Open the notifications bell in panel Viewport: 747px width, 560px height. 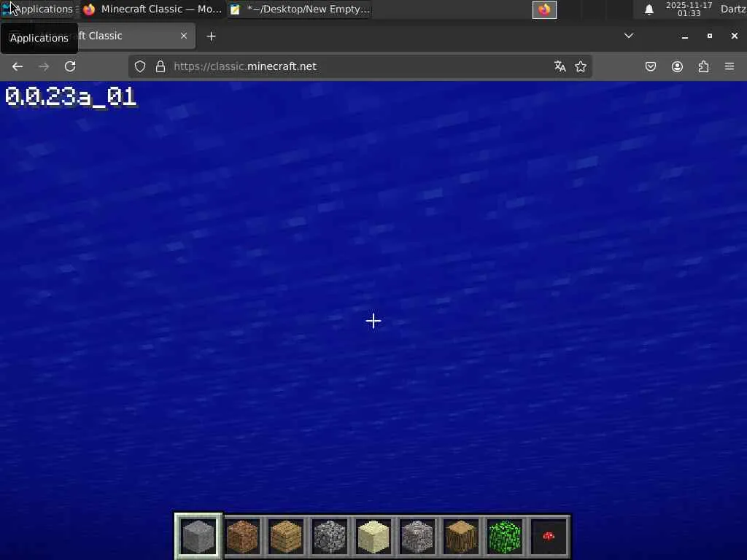tap(649, 9)
